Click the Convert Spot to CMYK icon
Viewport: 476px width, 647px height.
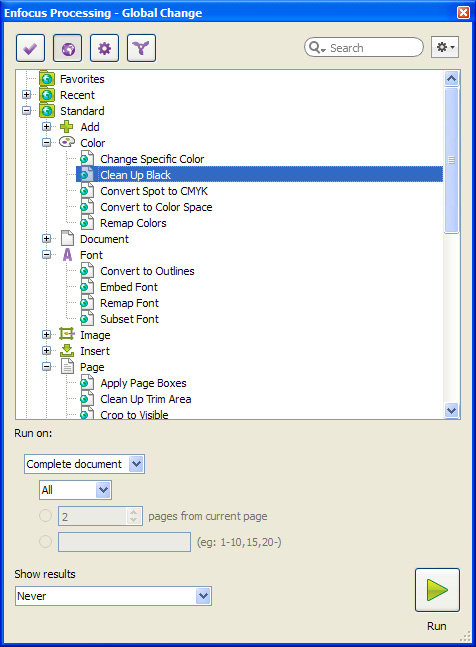point(87,191)
